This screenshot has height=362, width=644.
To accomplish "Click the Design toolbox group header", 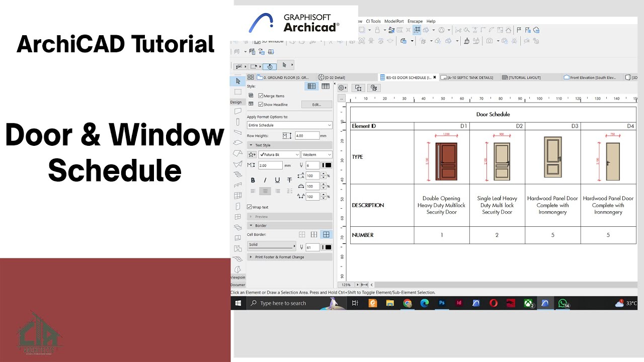I will [237, 102].
